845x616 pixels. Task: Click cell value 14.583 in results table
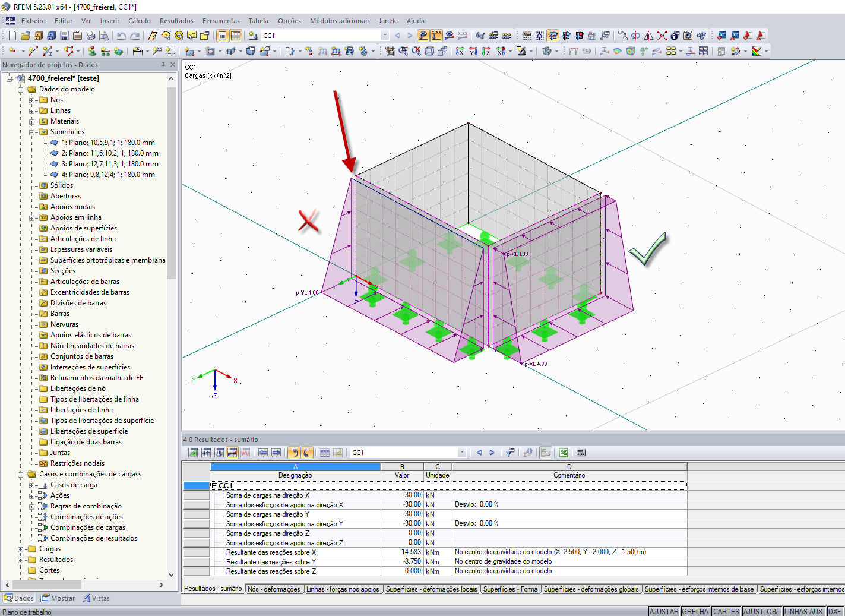click(401, 552)
